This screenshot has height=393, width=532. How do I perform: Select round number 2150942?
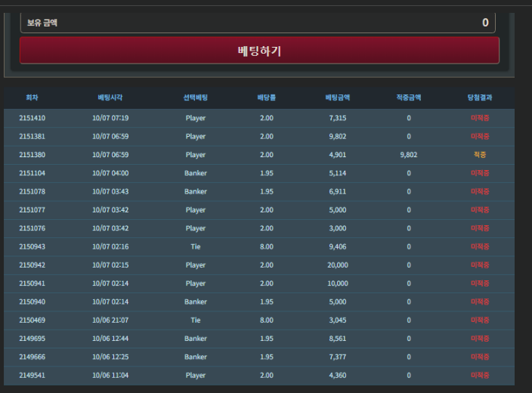pos(32,265)
